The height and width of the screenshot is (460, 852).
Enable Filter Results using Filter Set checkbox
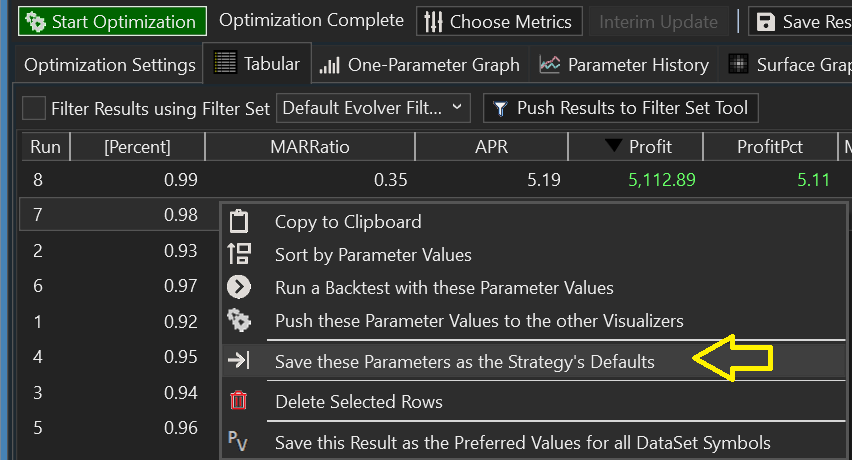34,108
